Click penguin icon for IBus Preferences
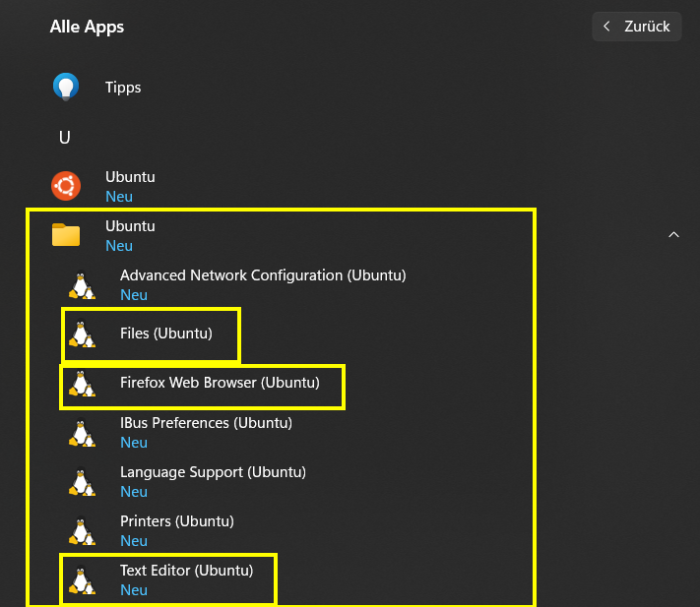 point(82,433)
